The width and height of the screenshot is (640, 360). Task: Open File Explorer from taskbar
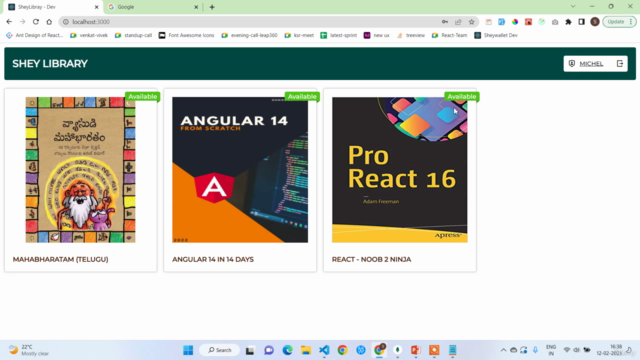pyautogui.click(x=306, y=350)
